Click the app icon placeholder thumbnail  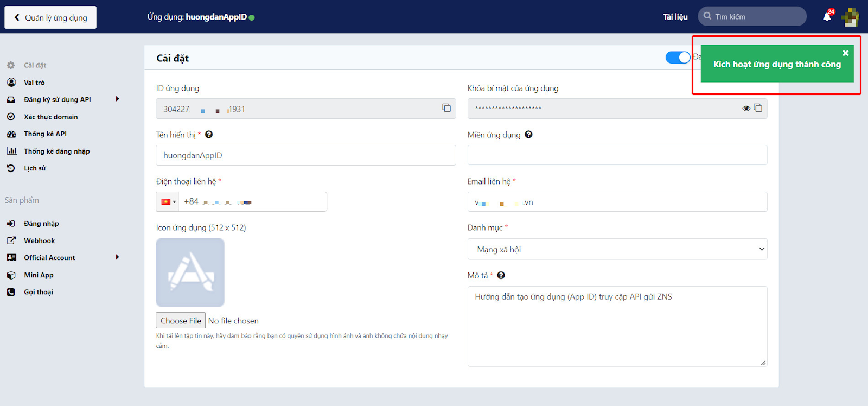(x=190, y=272)
